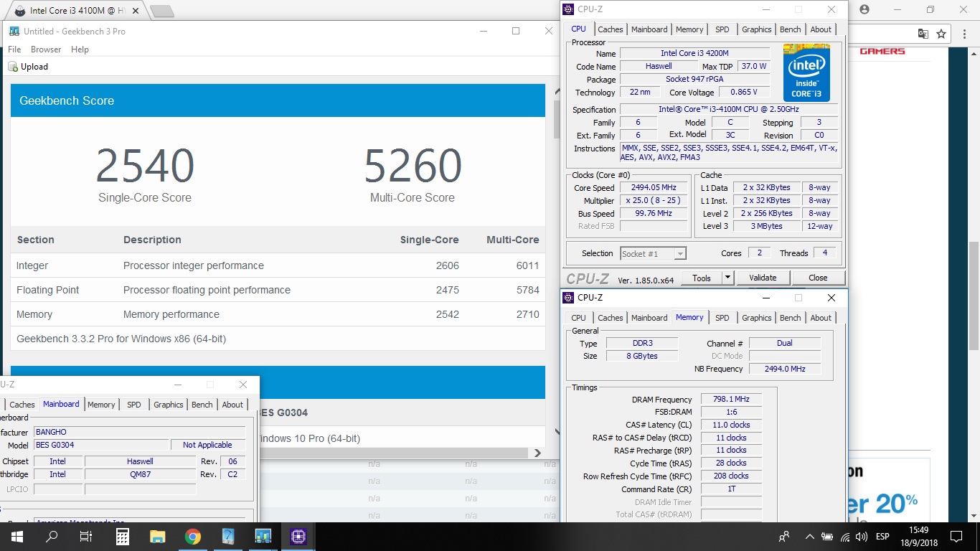
Task: Click the Intel Core i3 logo in CPU-Z
Action: click(806, 72)
